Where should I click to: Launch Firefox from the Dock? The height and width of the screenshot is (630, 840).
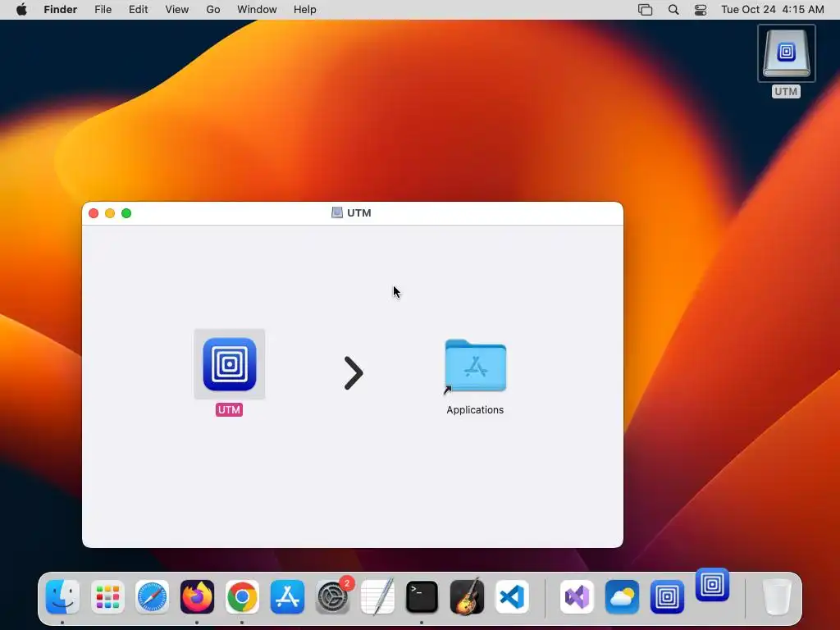[197, 597]
